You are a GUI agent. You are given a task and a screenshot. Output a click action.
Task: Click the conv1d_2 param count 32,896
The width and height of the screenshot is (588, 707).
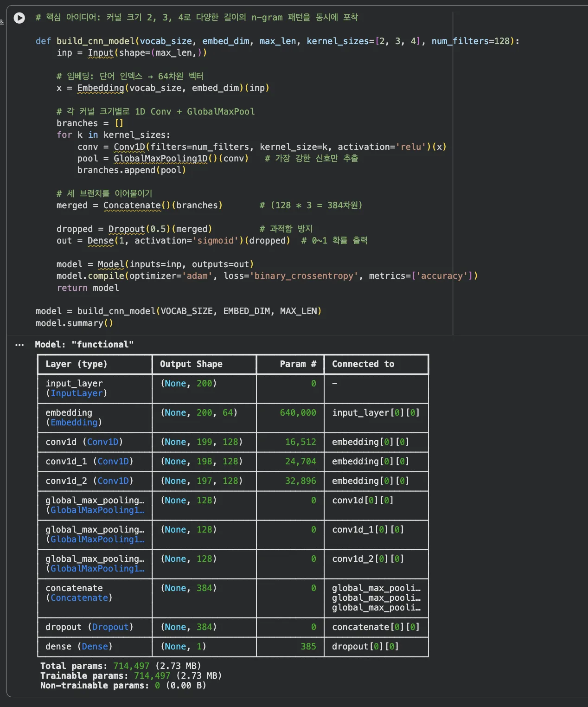pyautogui.click(x=300, y=481)
